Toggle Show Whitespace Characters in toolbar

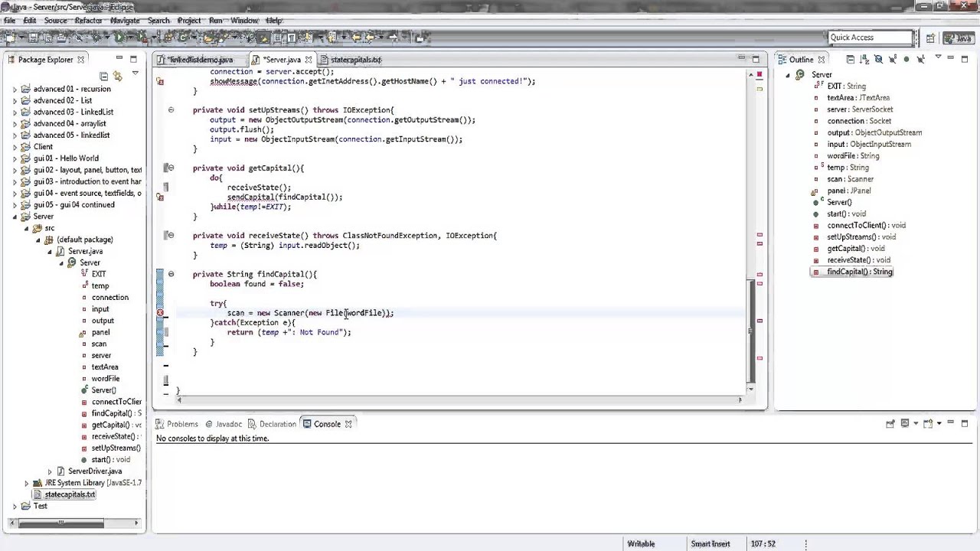[291, 37]
